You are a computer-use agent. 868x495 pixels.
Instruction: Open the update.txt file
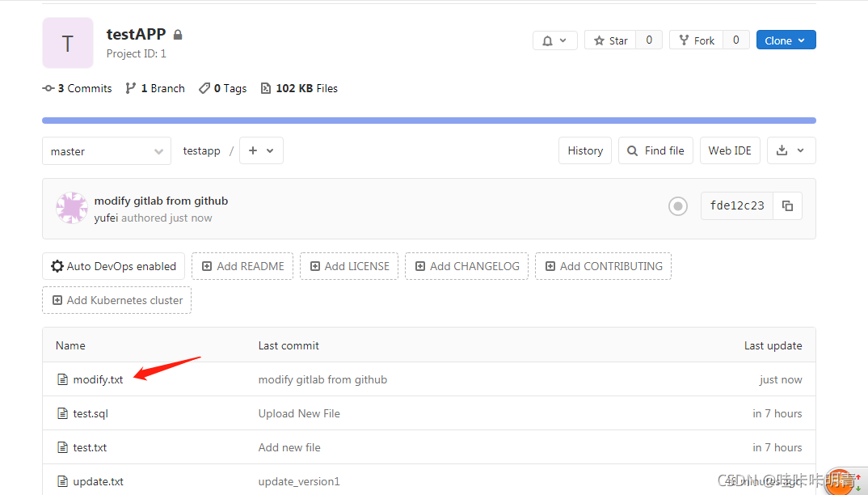[98, 481]
